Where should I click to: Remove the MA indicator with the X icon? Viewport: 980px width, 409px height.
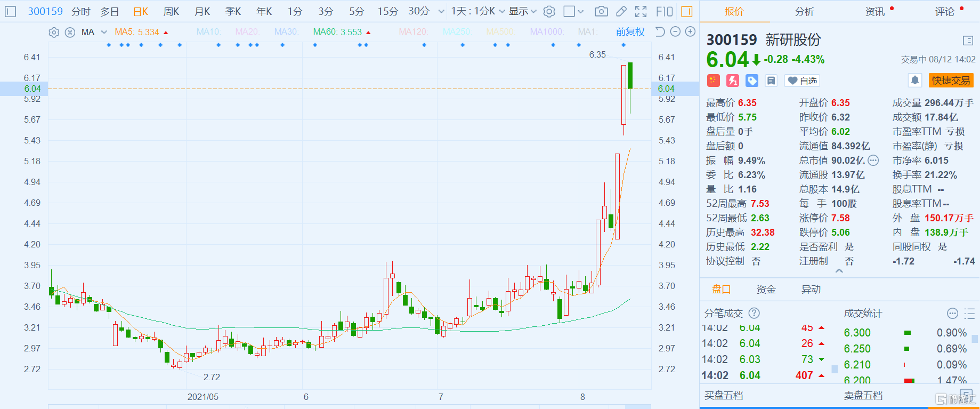70,32
